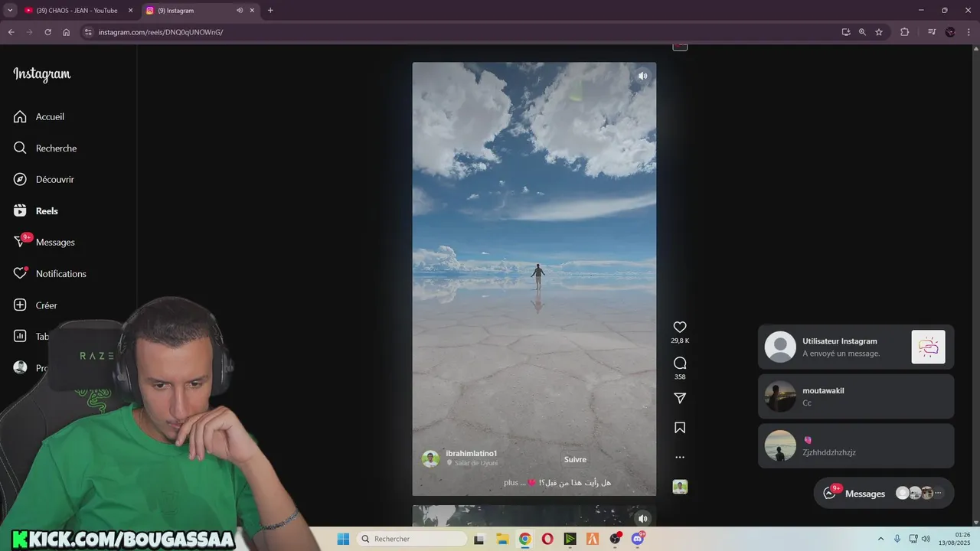Open moutawakil's message notification
This screenshot has height=551, width=980.
click(x=856, y=396)
